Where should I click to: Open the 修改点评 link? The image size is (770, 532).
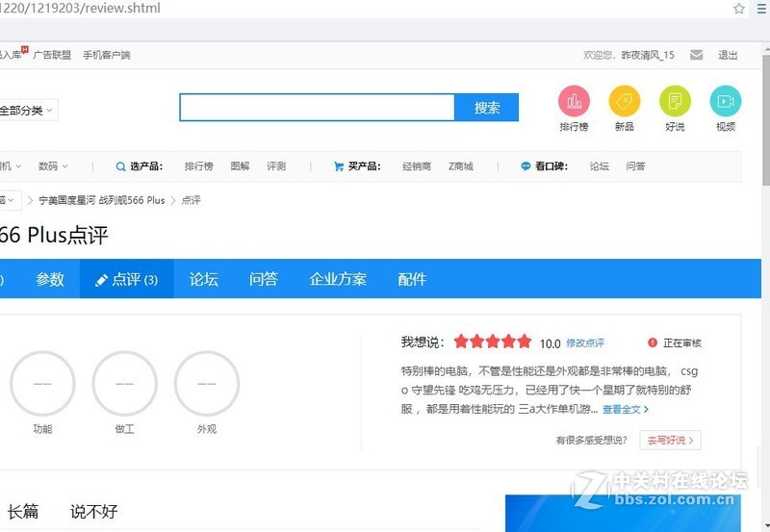(585, 342)
